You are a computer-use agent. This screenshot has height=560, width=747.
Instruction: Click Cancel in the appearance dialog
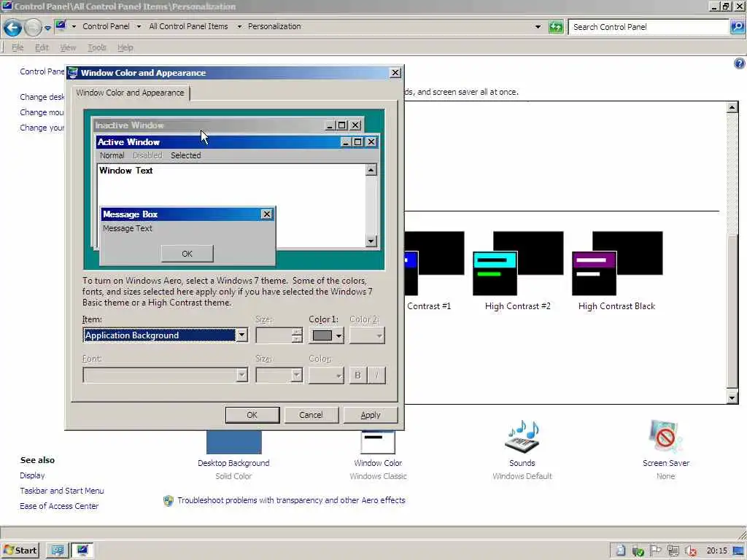click(311, 415)
